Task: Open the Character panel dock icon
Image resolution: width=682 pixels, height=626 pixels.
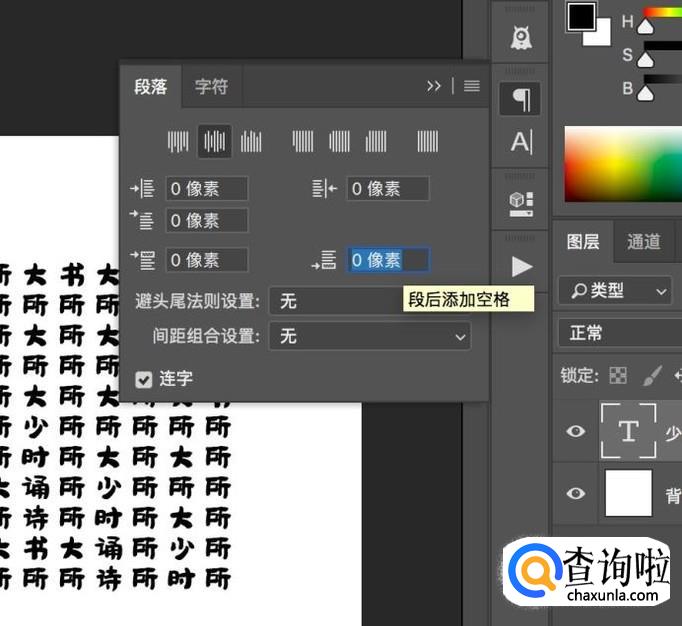Action: coord(521,142)
